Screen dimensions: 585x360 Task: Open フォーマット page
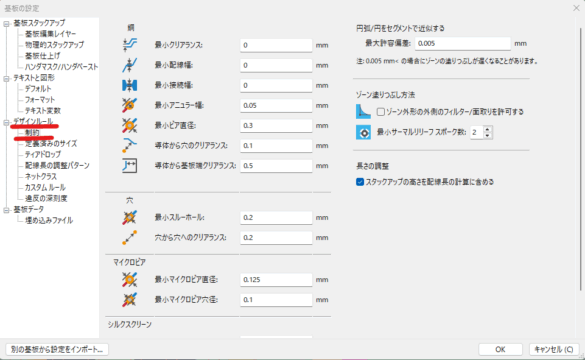40,100
